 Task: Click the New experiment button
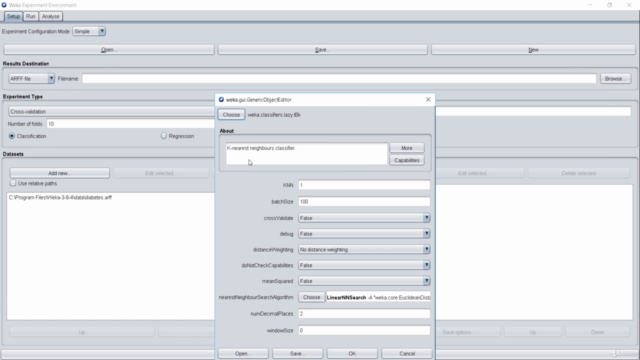pos(533,50)
